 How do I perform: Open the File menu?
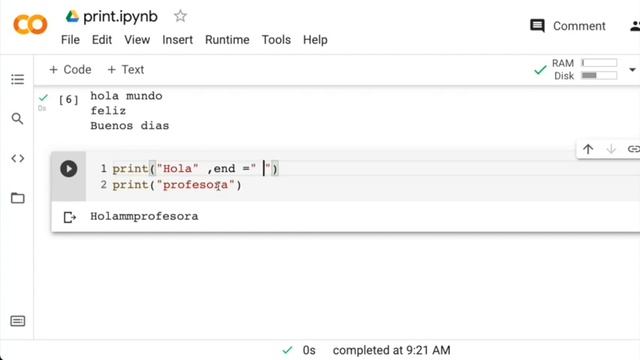click(70, 40)
